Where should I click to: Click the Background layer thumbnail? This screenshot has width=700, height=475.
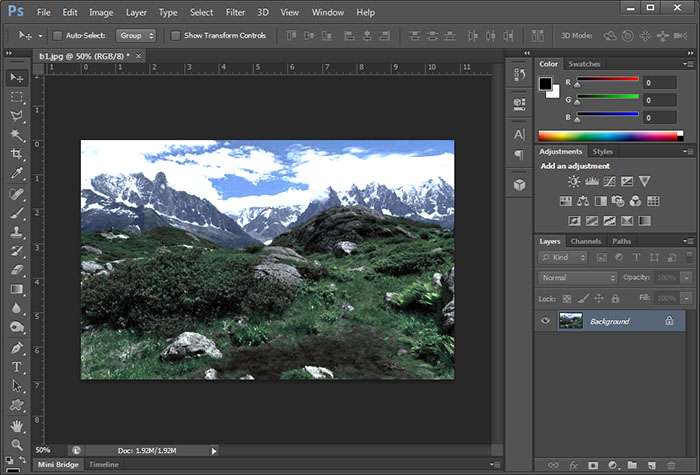(571, 321)
